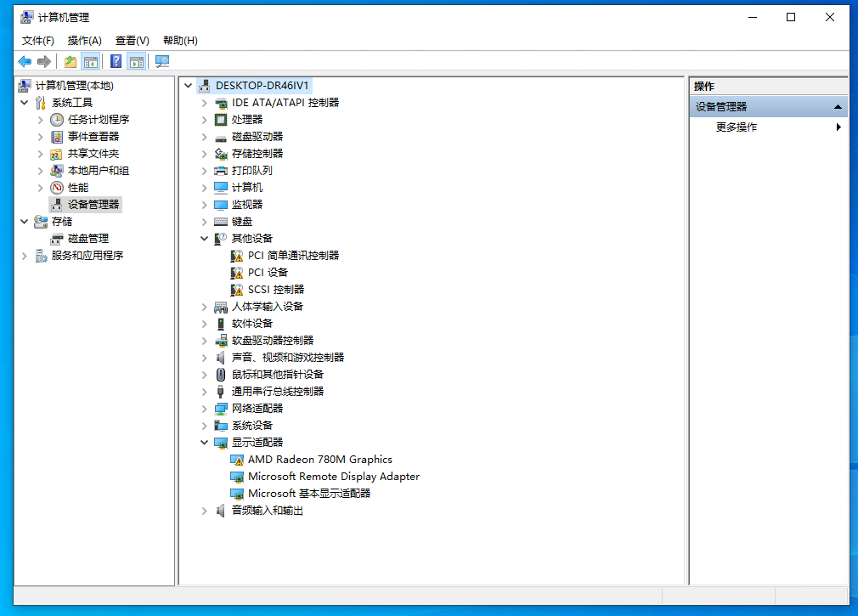Click warning icon beside SCSI 控制器
This screenshot has height=616, width=858.
point(237,290)
